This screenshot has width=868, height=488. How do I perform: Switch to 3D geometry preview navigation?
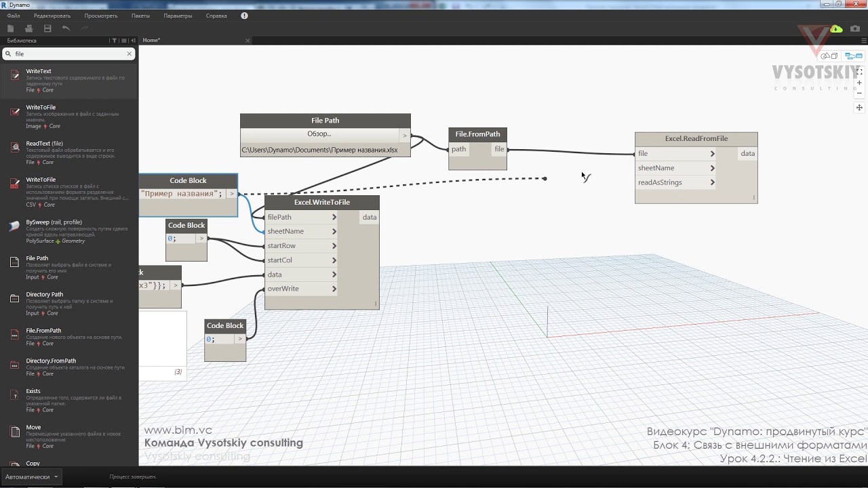830,56
